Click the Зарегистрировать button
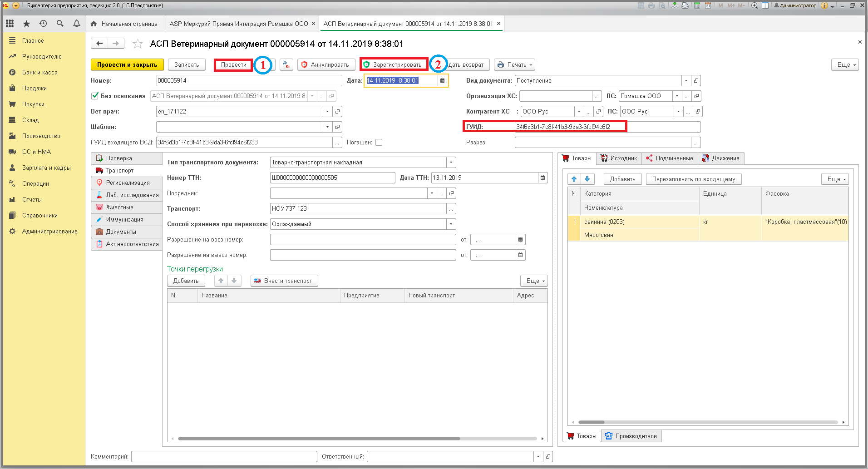Screen dimensions: 868x469 click(393, 64)
